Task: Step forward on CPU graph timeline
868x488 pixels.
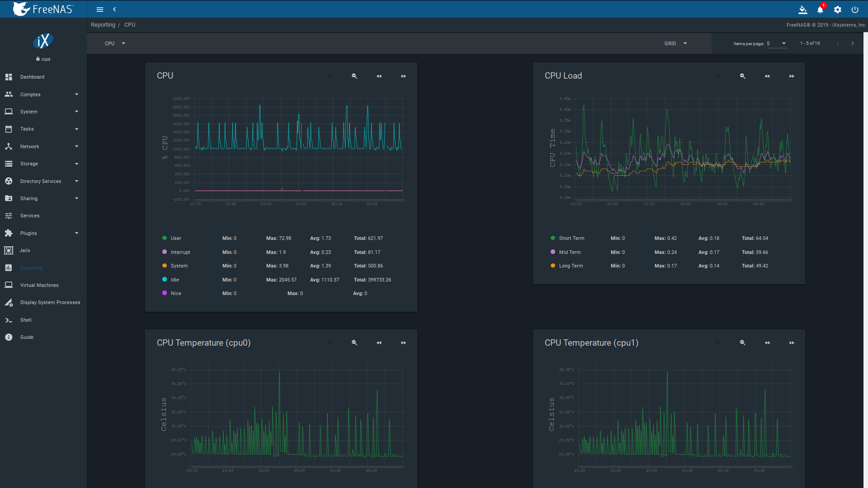Action: pyautogui.click(x=403, y=76)
